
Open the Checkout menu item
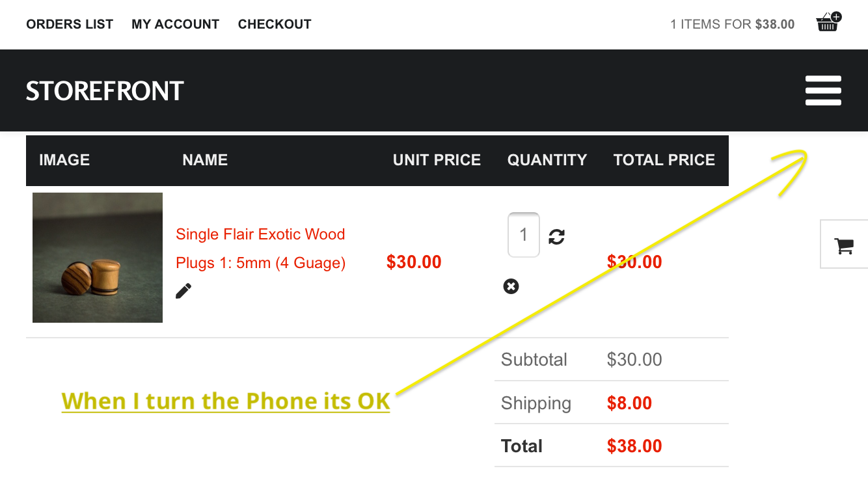(x=275, y=25)
